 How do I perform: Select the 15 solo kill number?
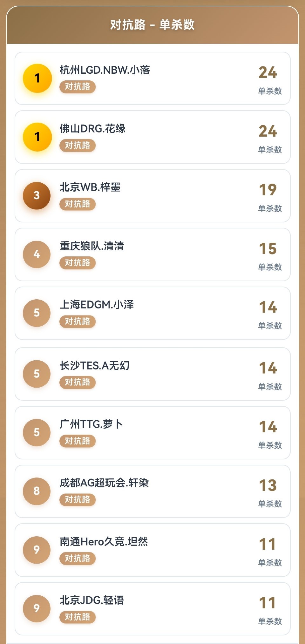(x=268, y=249)
